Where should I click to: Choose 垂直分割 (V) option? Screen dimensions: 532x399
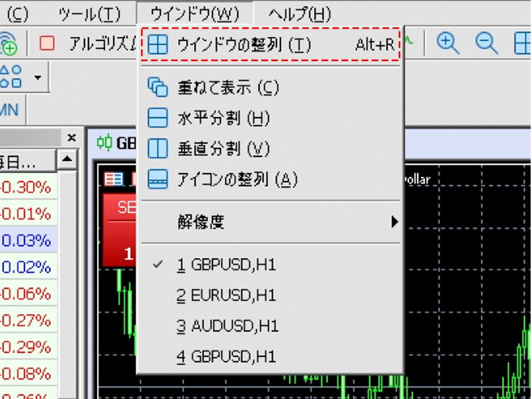pyautogui.click(x=271, y=148)
